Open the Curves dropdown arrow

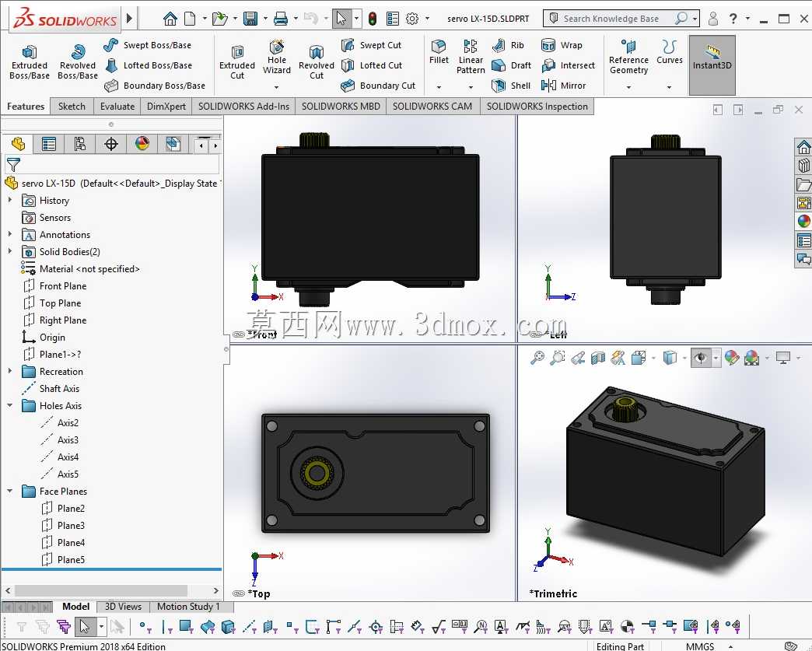point(669,88)
